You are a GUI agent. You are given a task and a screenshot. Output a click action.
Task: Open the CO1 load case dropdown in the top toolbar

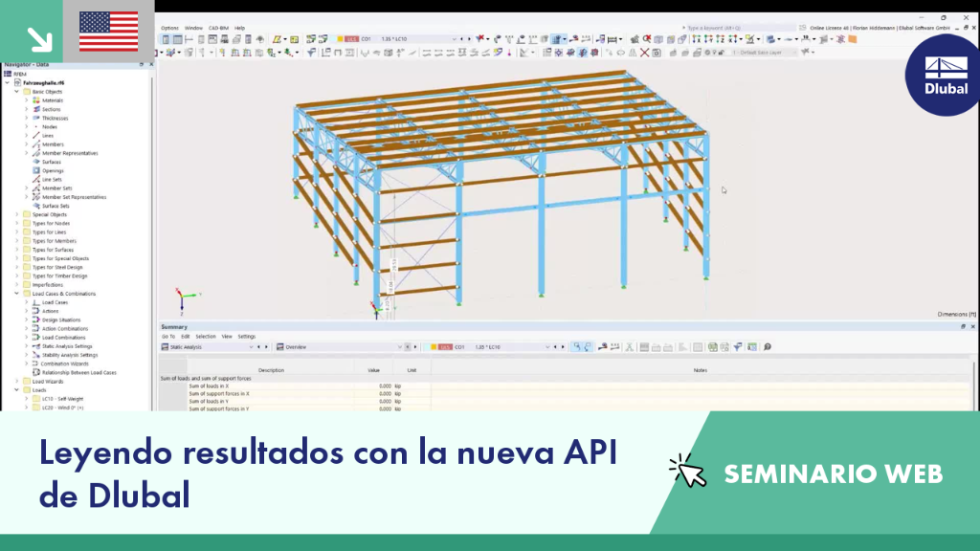[x=454, y=39]
